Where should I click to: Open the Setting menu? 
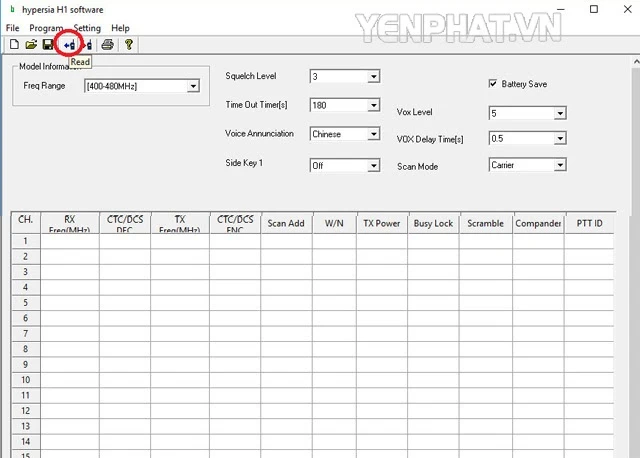pos(87,28)
